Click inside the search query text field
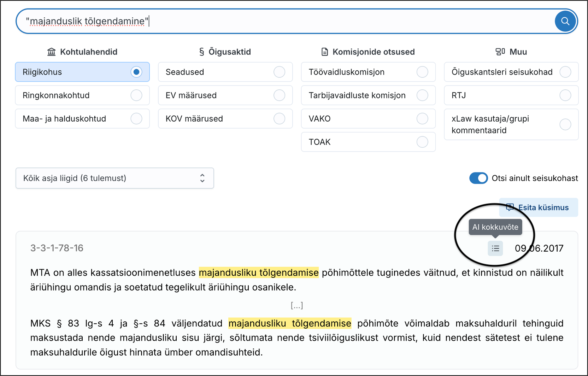Screen dimensions: 588x376 pos(283,21)
